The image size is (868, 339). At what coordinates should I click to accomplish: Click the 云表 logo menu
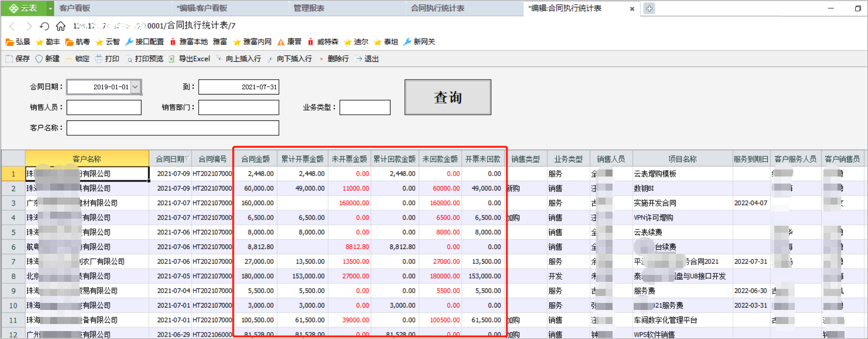tap(23, 8)
